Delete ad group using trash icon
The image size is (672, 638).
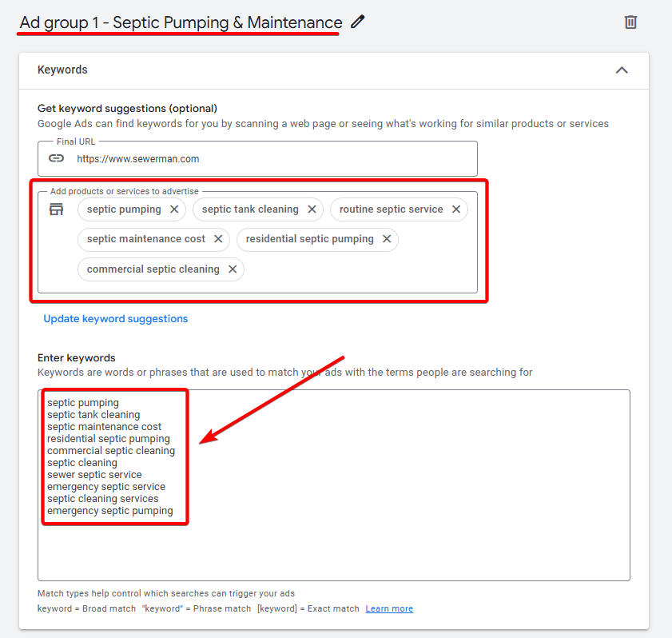click(x=630, y=22)
